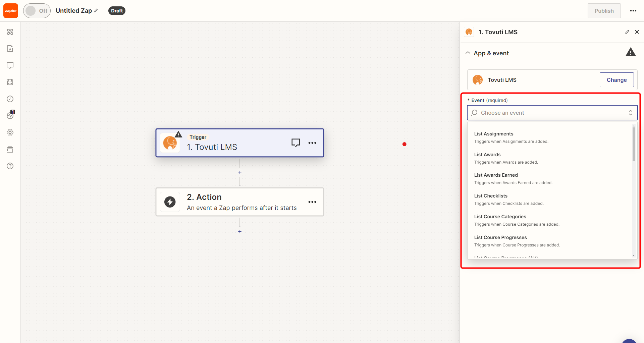Open the calendar schedule sidebar icon
The image size is (644, 343).
(10, 82)
